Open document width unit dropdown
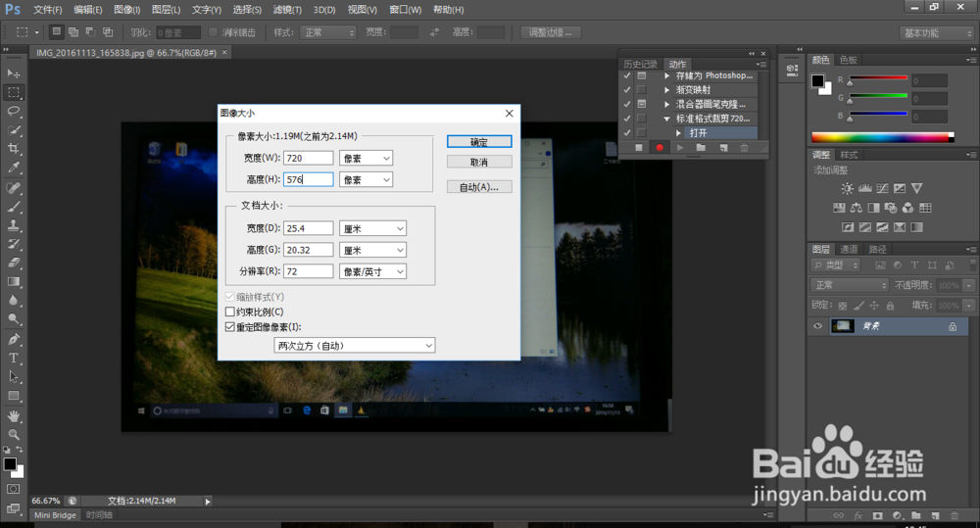The image size is (980, 528). point(372,228)
